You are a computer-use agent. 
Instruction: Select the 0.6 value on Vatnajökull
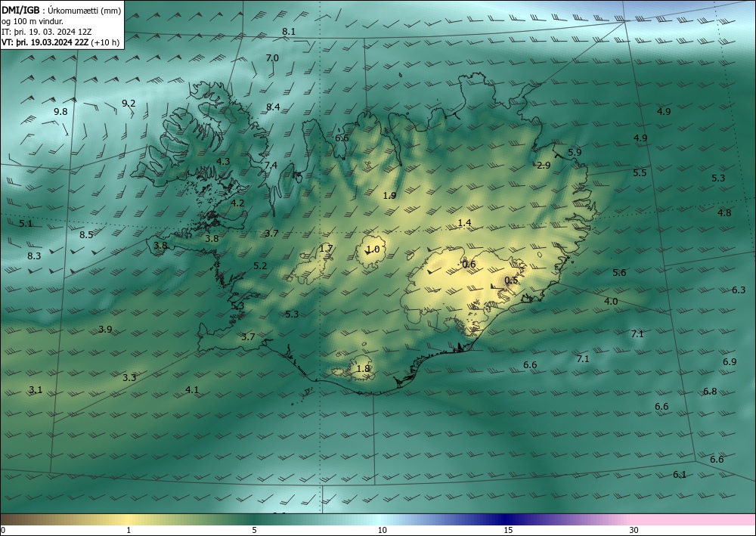[469, 264]
